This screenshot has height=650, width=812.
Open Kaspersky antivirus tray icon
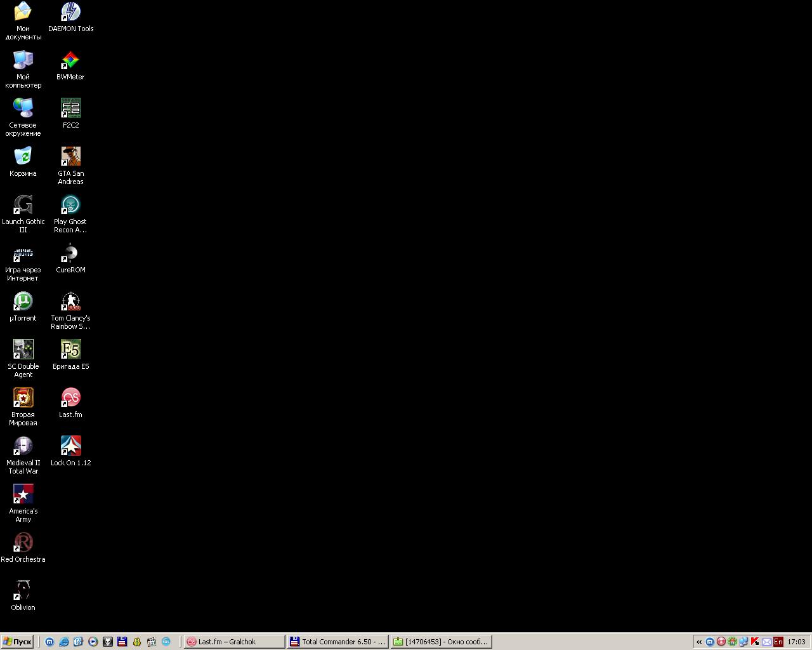[755, 642]
